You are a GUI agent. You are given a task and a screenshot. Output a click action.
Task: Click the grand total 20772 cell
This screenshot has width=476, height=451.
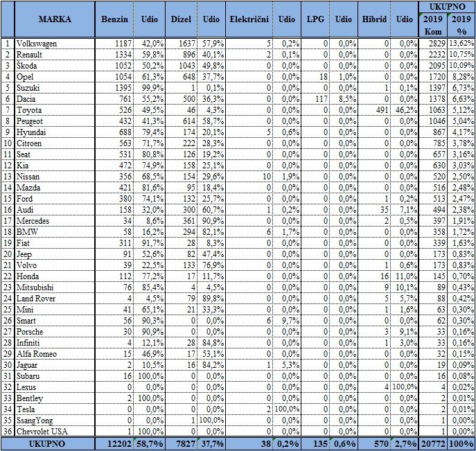(x=434, y=442)
